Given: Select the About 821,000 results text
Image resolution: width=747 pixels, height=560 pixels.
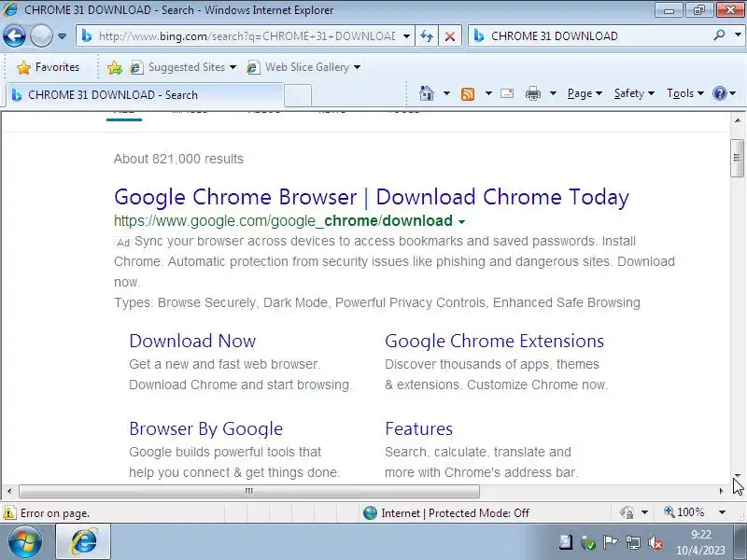Looking at the screenshot, I should tap(178, 159).
